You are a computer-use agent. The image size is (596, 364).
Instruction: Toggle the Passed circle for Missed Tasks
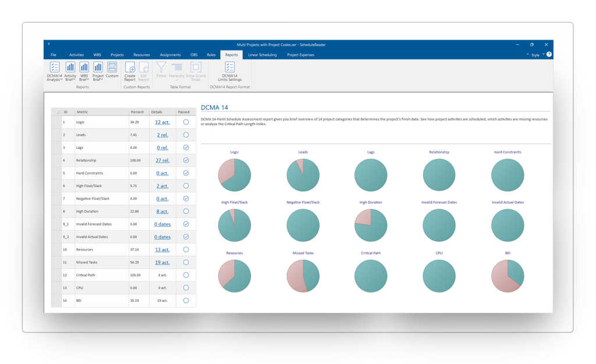(186, 262)
